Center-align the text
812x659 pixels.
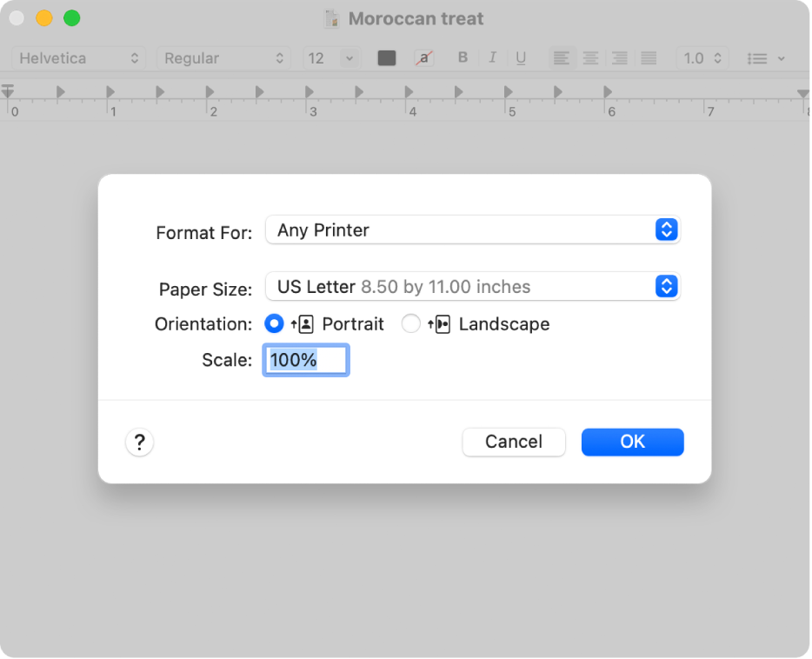[x=591, y=58]
